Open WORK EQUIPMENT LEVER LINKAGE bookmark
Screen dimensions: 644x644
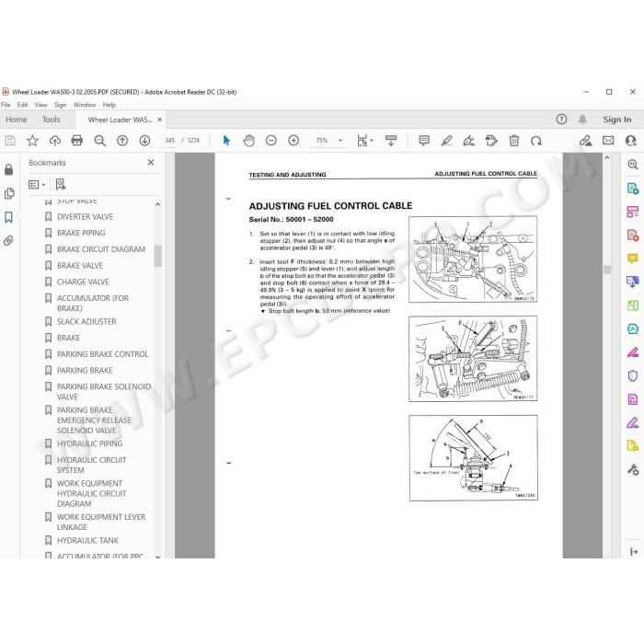(101, 522)
